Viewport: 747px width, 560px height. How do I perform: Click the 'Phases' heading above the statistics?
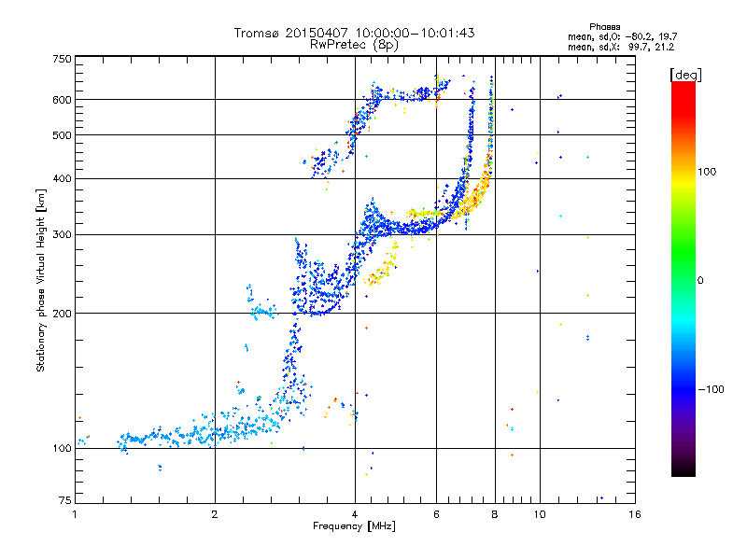click(604, 27)
